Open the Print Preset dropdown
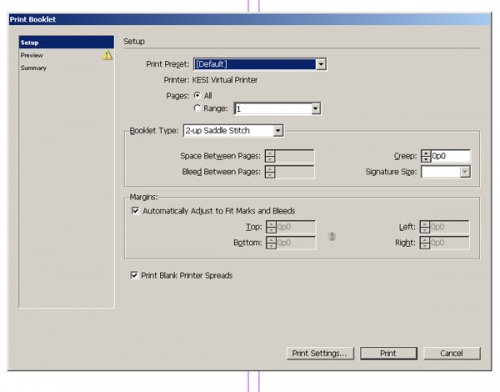 click(260, 64)
